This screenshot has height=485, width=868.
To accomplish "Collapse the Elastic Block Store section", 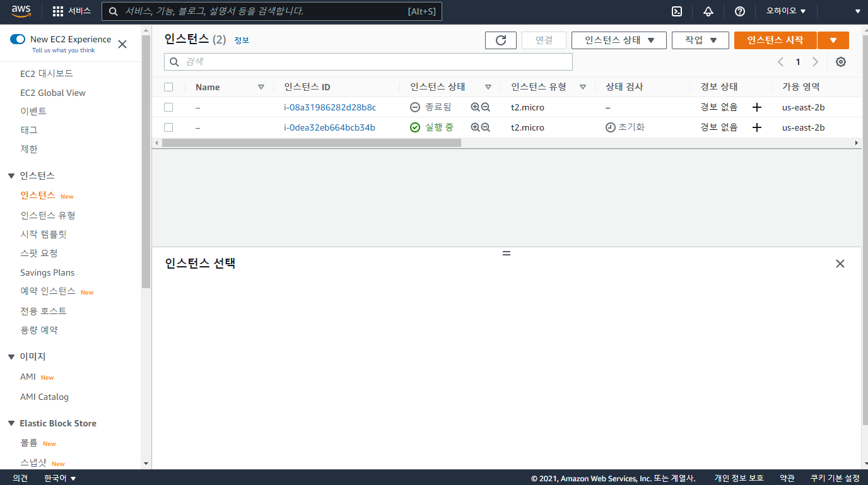I will click(11, 423).
